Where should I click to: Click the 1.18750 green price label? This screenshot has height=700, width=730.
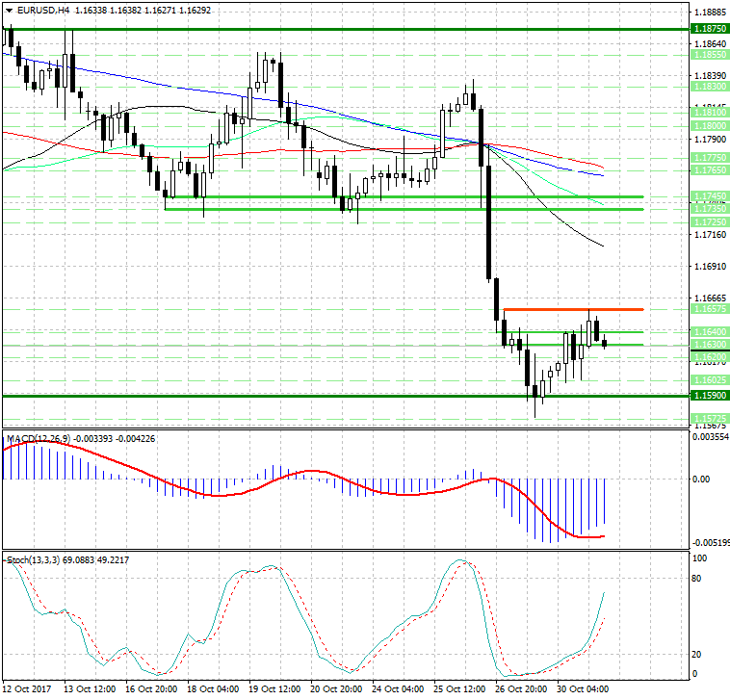[709, 30]
